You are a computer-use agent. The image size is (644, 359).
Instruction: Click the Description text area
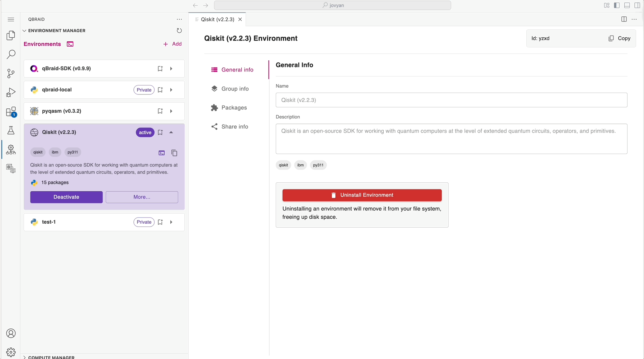451,139
